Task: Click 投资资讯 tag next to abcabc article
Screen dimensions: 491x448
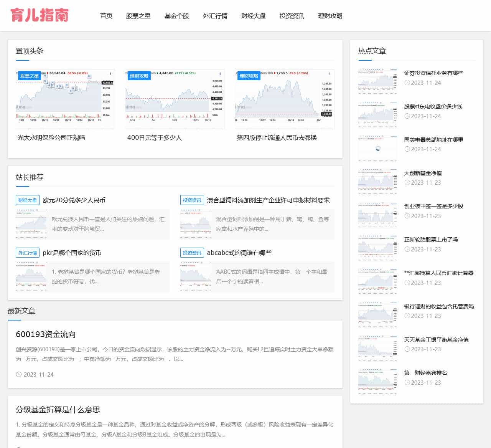Action: pos(192,253)
